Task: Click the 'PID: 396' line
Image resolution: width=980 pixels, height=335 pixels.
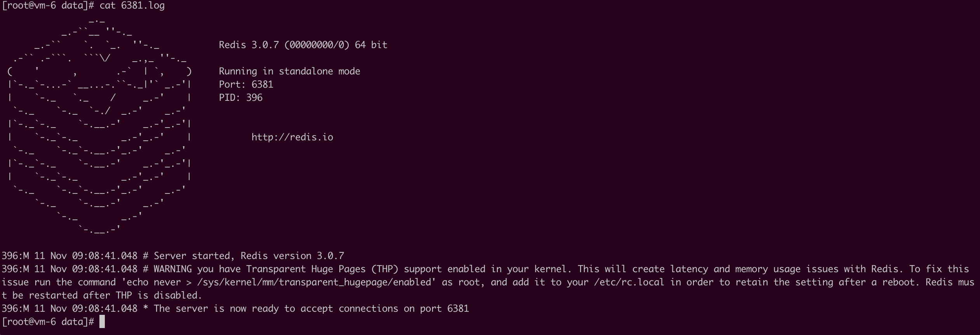Action: tap(241, 98)
